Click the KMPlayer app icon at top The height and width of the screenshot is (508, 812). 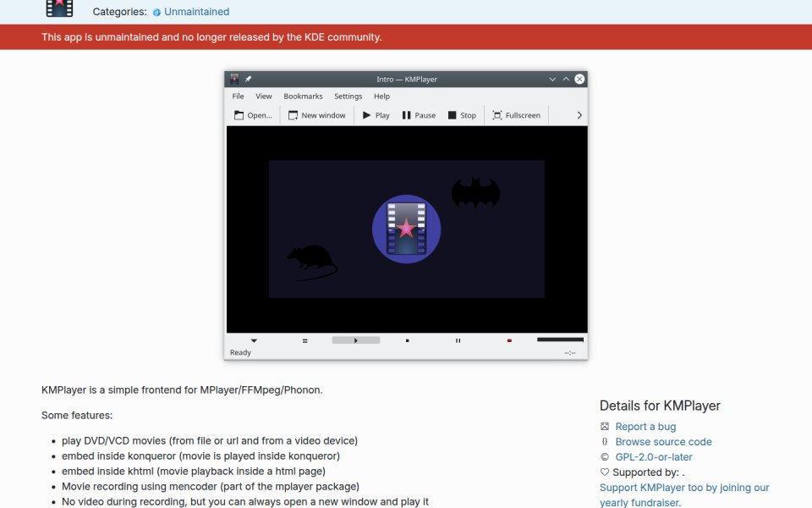click(x=59, y=8)
